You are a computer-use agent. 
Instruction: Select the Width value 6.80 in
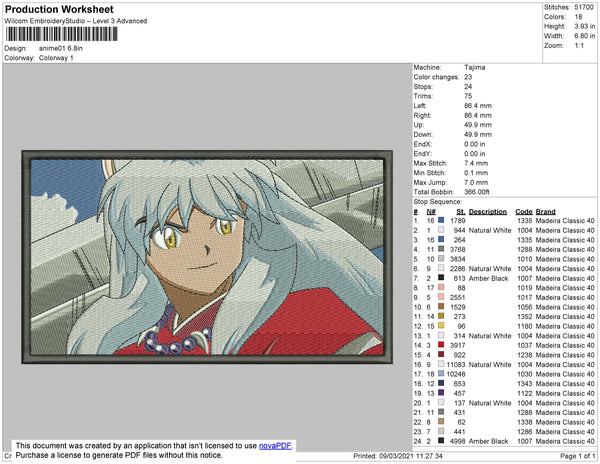click(x=584, y=36)
